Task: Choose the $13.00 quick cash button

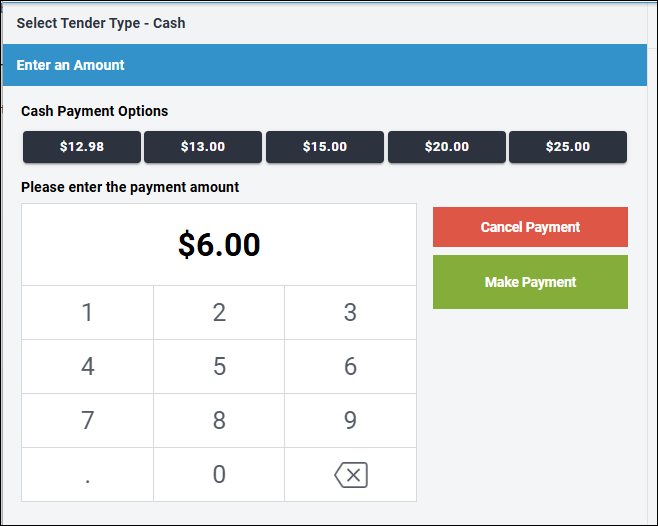Action: point(203,147)
